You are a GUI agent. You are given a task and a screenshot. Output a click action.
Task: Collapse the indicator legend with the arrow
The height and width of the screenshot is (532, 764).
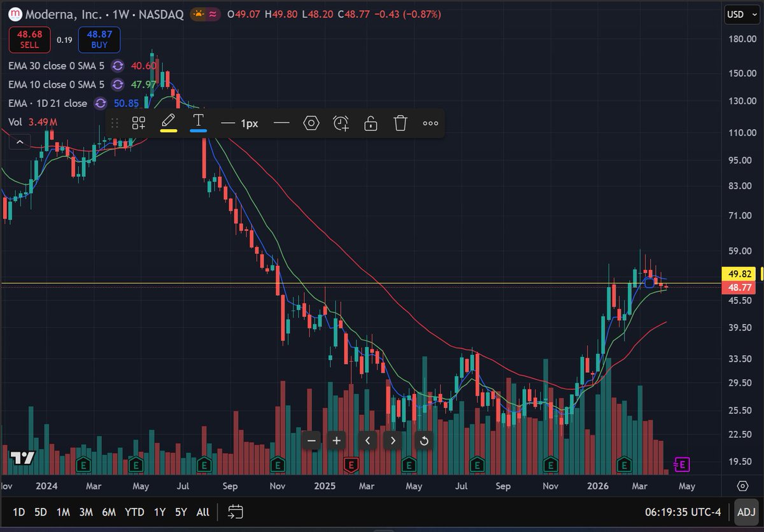pos(19,142)
